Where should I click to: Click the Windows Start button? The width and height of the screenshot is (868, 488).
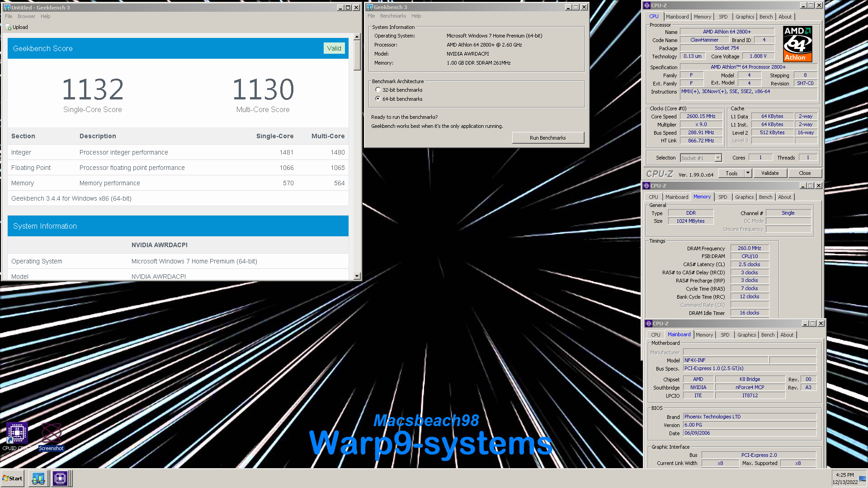tap(13, 478)
